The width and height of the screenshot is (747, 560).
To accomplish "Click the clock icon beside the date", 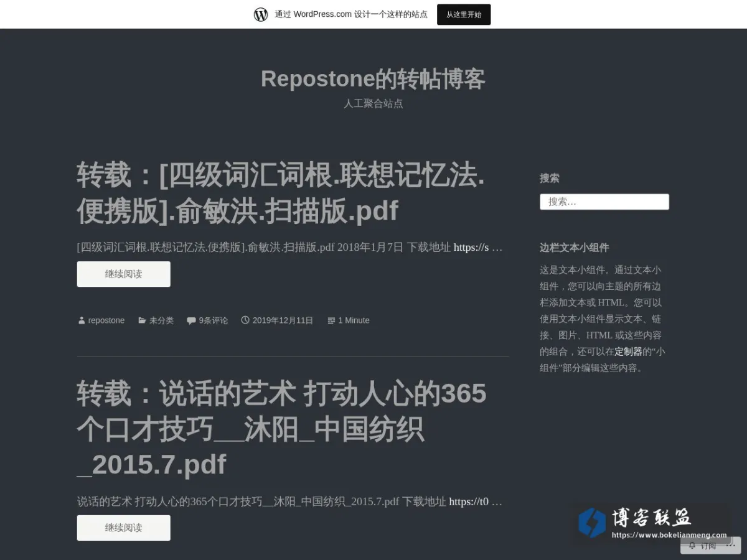I will [245, 320].
